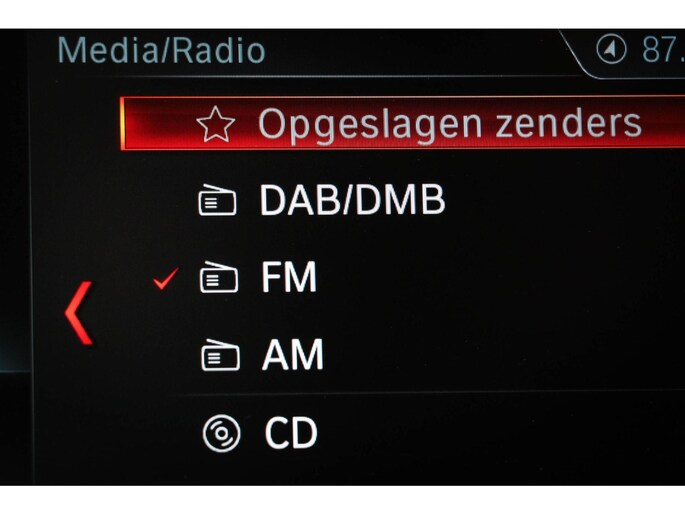Click the navigation compass arrow icon
This screenshot has width=685, height=514.
point(611,49)
